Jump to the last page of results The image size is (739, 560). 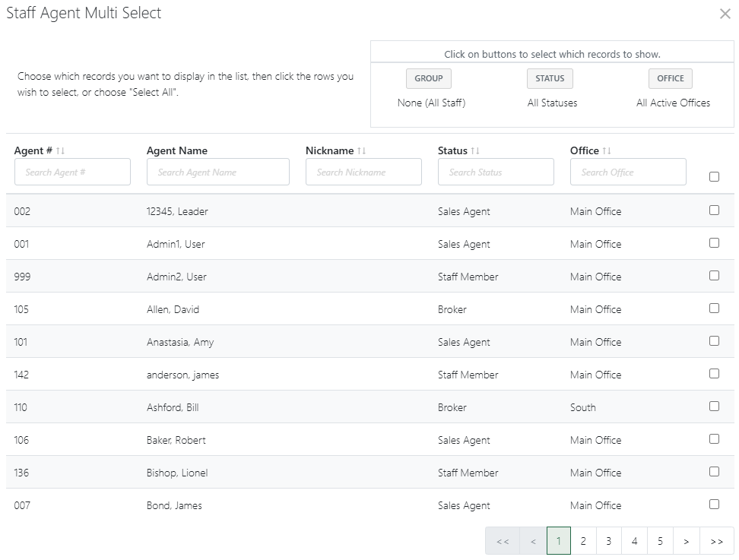tap(716, 541)
